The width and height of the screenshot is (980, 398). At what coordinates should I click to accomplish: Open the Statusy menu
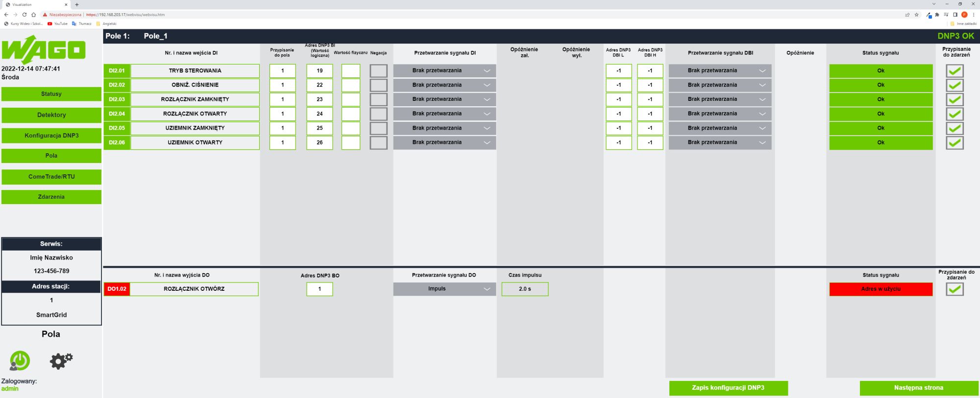51,94
